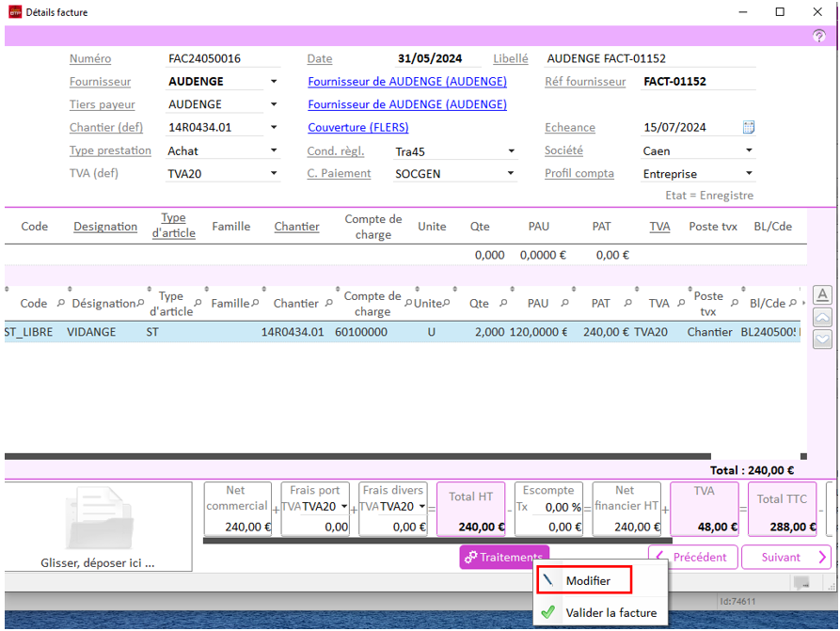Screen dimensions: 840x631
Task: Expand the Fournisseur dropdown
Action: coord(274,82)
